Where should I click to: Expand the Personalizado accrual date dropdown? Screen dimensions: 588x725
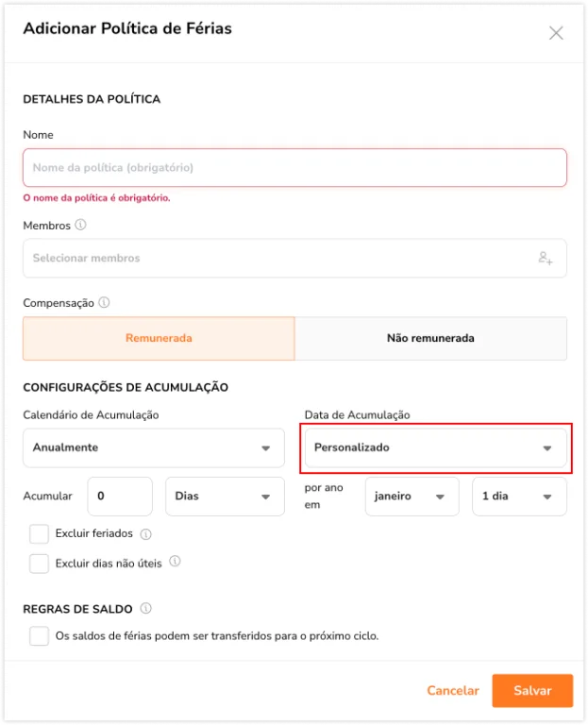pos(435,447)
